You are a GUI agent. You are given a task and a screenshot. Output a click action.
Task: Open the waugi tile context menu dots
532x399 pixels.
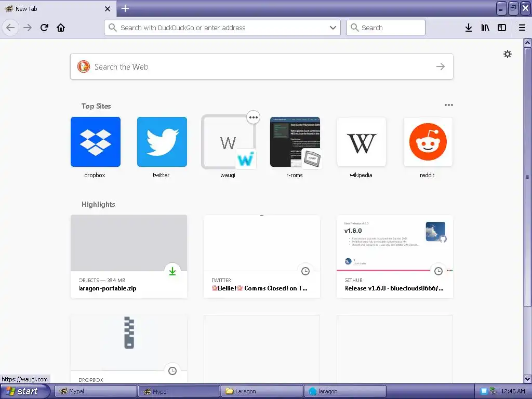click(253, 117)
